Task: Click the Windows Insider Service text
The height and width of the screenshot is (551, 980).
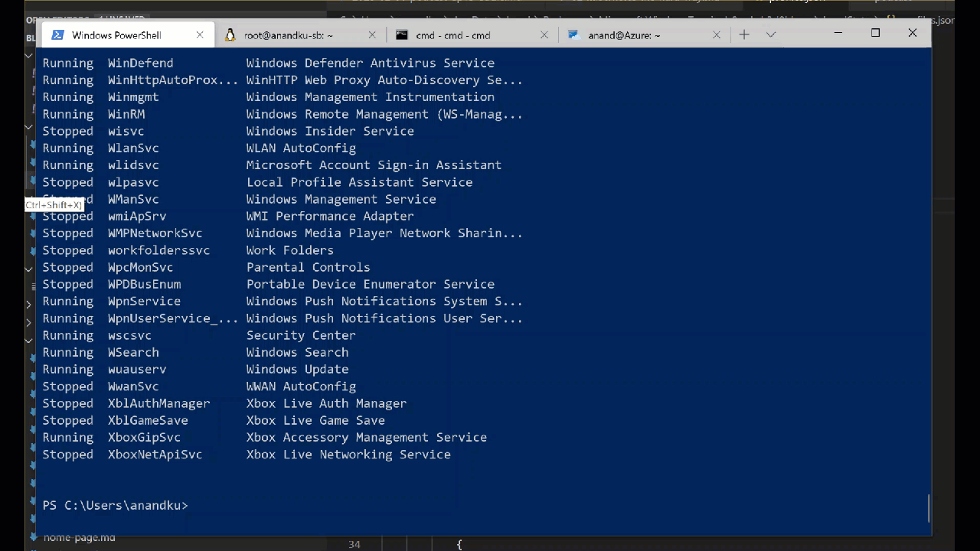Action: point(330,132)
